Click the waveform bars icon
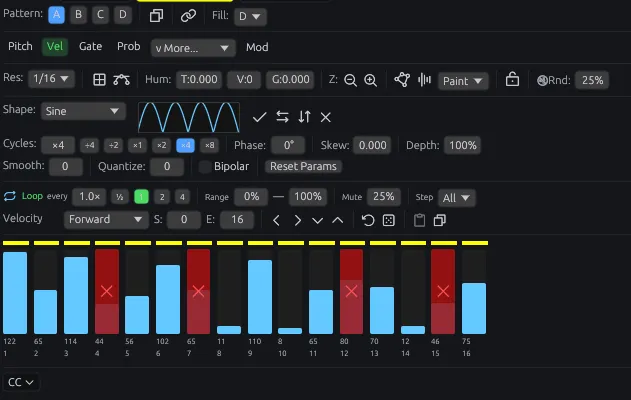 424,80
